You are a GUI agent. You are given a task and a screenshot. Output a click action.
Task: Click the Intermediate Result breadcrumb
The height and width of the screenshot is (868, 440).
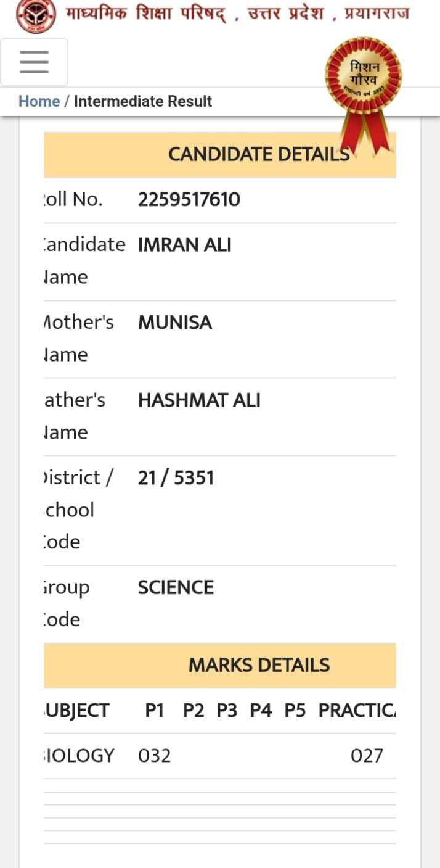pyautogui.click(x=143, y=101)
